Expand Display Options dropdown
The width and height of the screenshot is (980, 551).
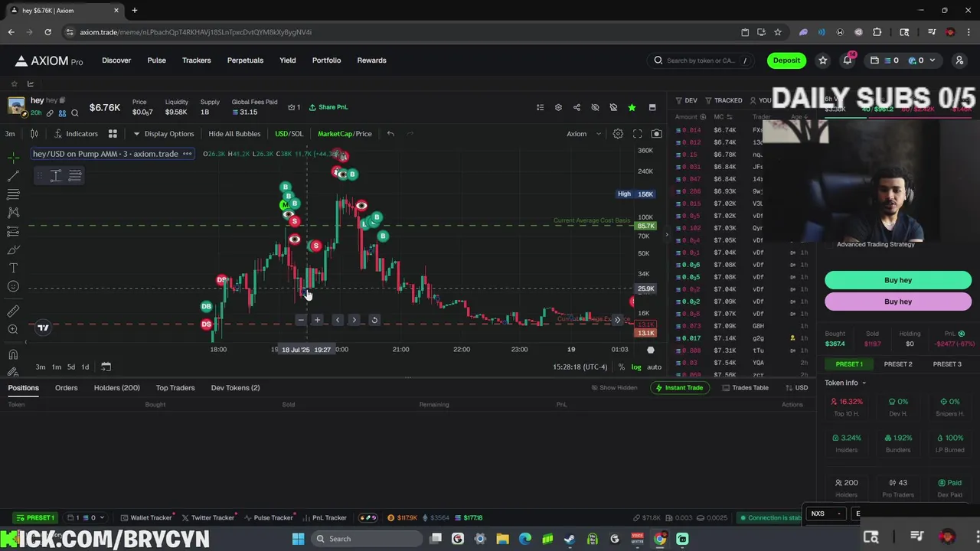(164, 134)
